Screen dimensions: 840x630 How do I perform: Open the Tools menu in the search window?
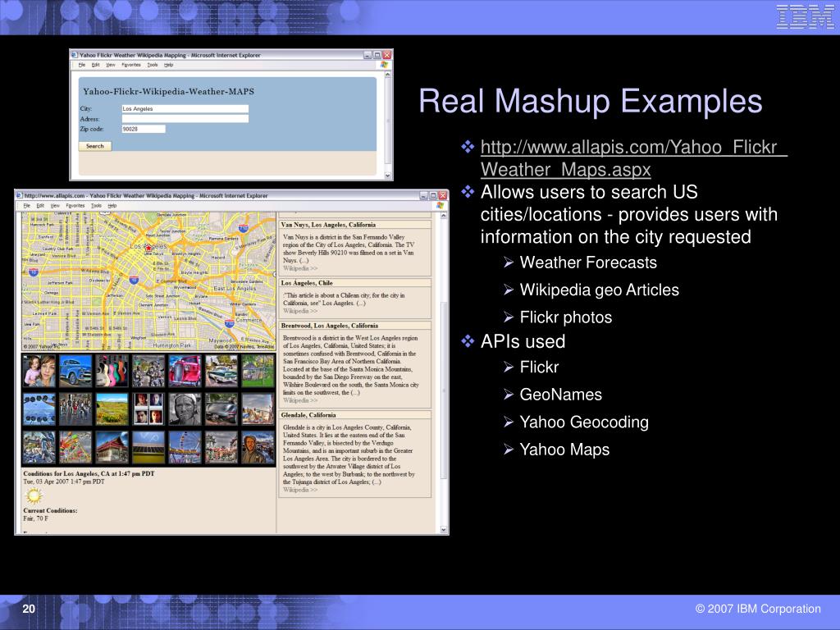(153, 65)
